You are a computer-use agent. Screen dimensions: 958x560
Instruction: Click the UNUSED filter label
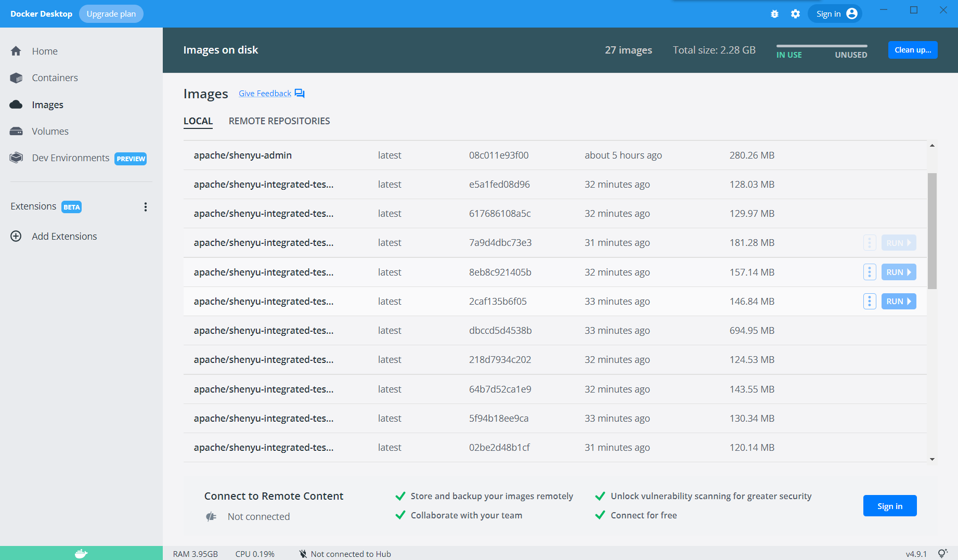tap(851, 55)
